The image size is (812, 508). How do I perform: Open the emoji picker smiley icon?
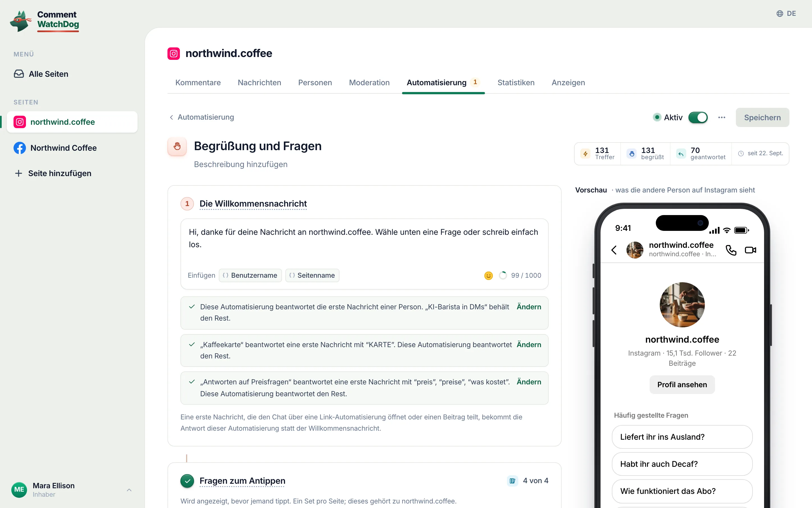click(x=489, y=275)
